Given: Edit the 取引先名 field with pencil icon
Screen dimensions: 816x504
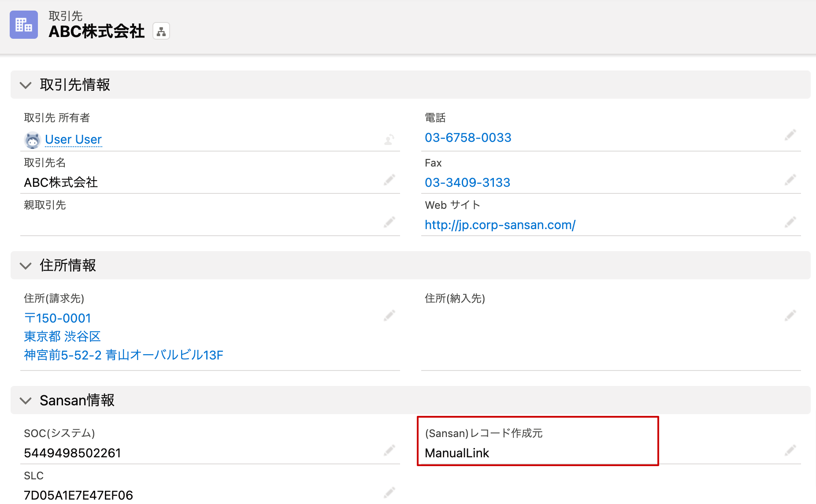Looking at the screenshot, I should click(x=389, y=180).
